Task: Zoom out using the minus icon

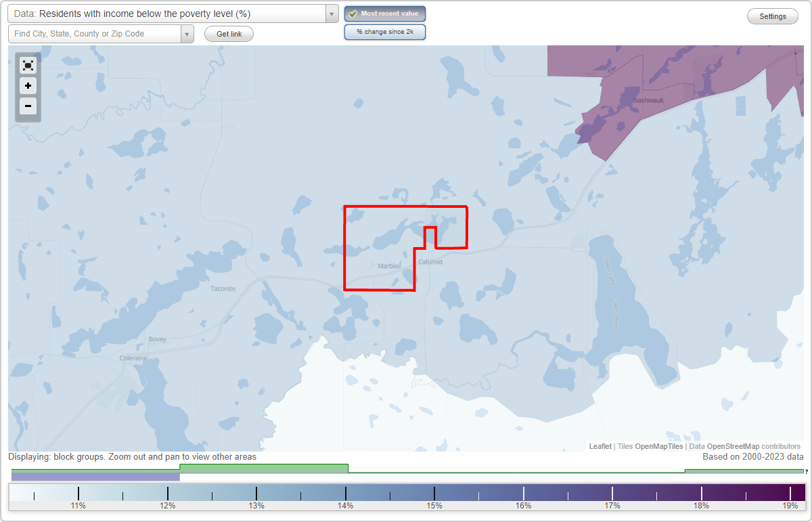Action: [x=28, y=106]
